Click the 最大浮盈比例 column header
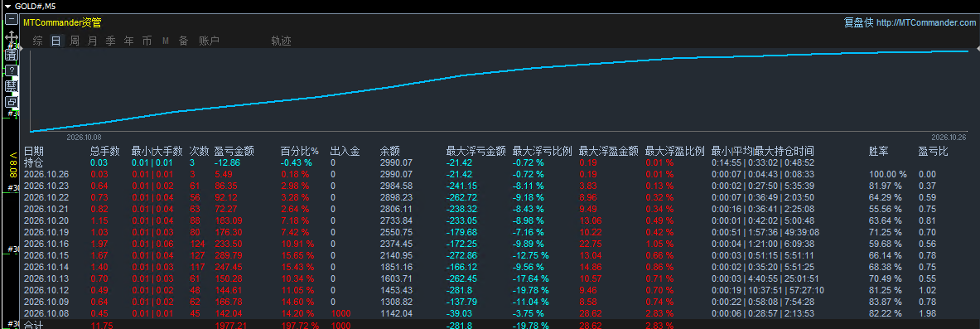The width and height of the screenshot is (980, 329). click(675, 151)
